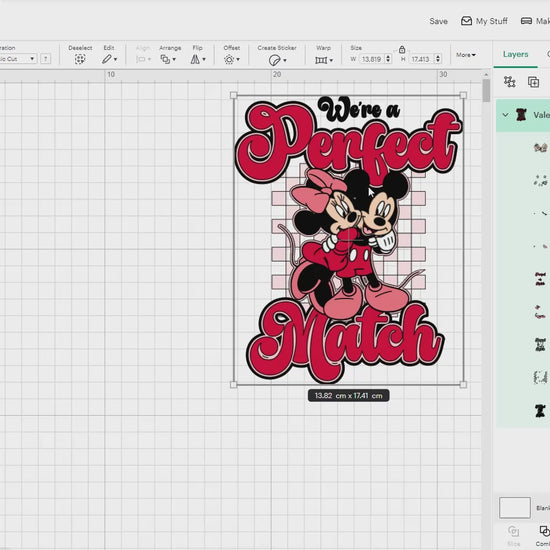
Task: Select the black silhouette bottom layer
Action: pos(541,410)
